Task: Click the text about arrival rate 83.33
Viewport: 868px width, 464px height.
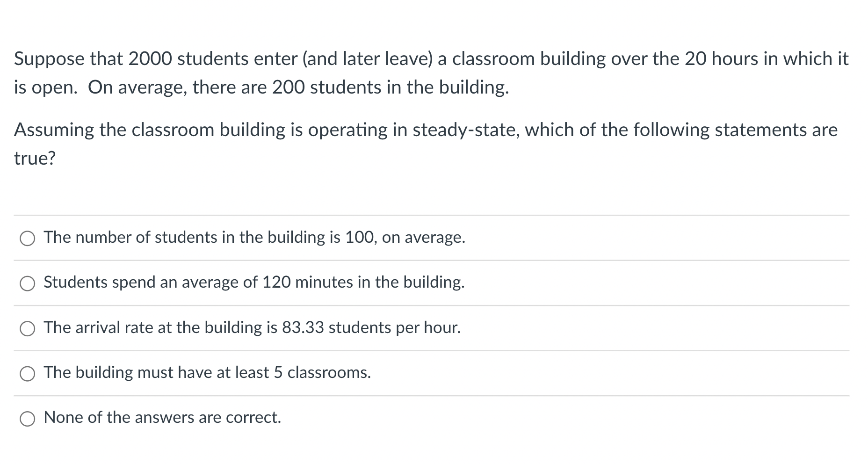Action: point(252,328)
